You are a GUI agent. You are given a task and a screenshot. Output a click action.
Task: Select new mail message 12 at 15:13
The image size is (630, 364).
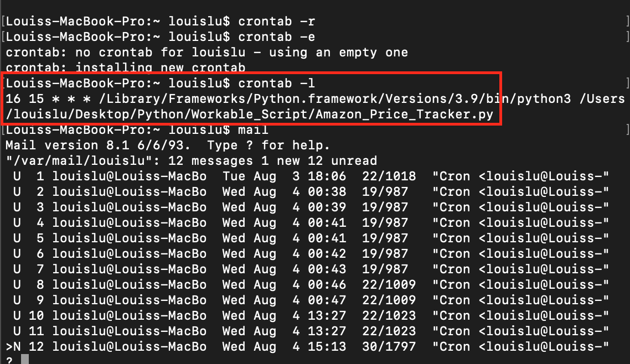(307, 347)
